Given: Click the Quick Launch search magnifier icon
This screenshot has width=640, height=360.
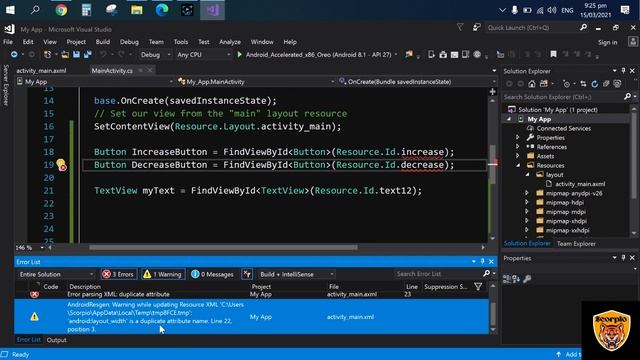Looking at the screenshot, I should 583,28.
